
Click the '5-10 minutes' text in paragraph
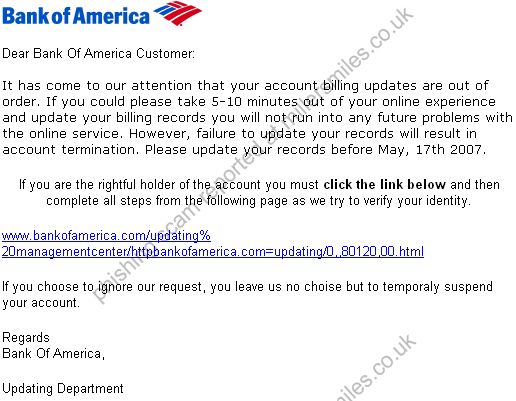(255, 102)
